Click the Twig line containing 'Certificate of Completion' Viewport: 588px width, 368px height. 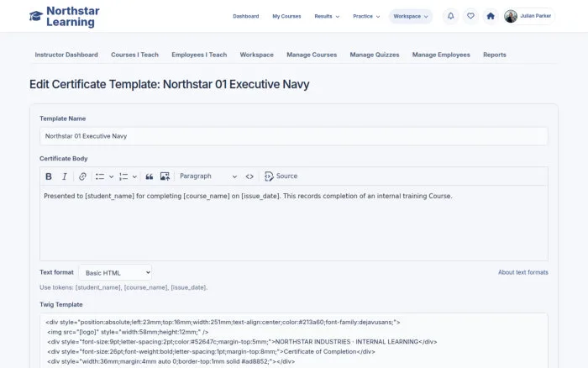coord(211,351)
